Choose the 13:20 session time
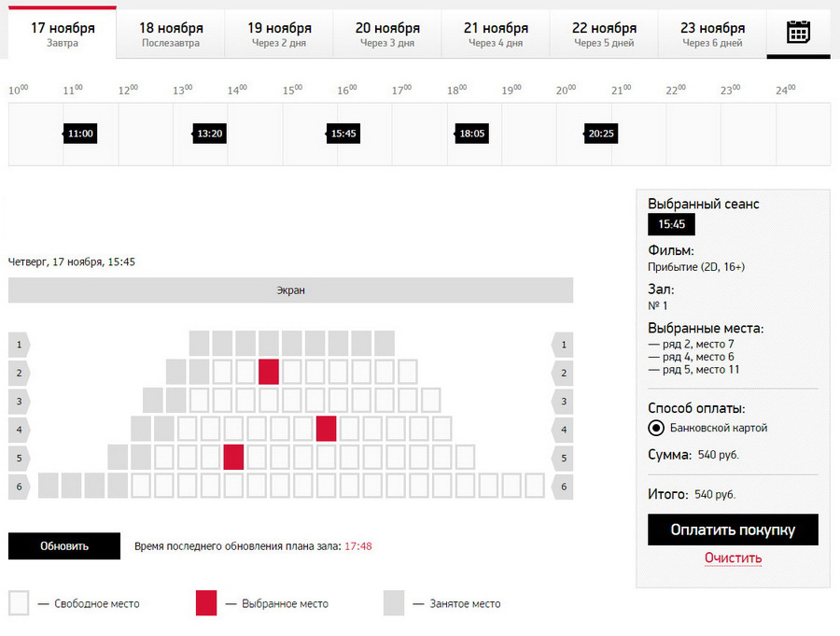840x636 pixels. pos(209,134)
